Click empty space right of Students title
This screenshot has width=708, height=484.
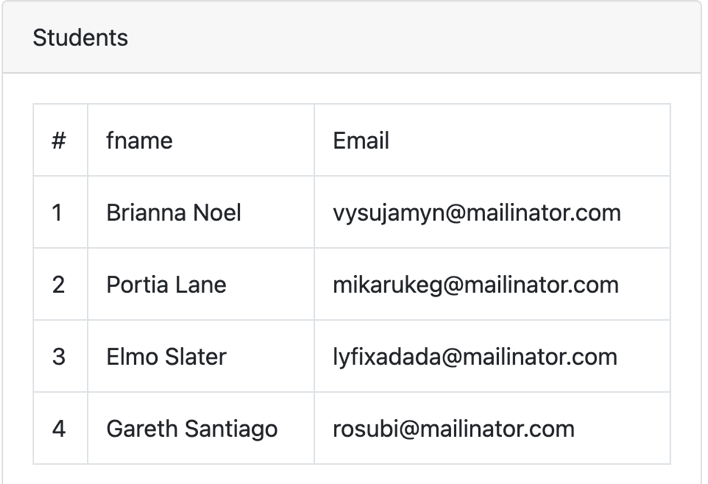[x=406, y=37]
